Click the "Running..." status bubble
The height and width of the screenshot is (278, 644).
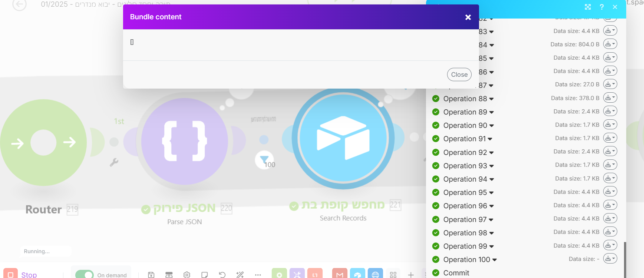click(46, 251)
